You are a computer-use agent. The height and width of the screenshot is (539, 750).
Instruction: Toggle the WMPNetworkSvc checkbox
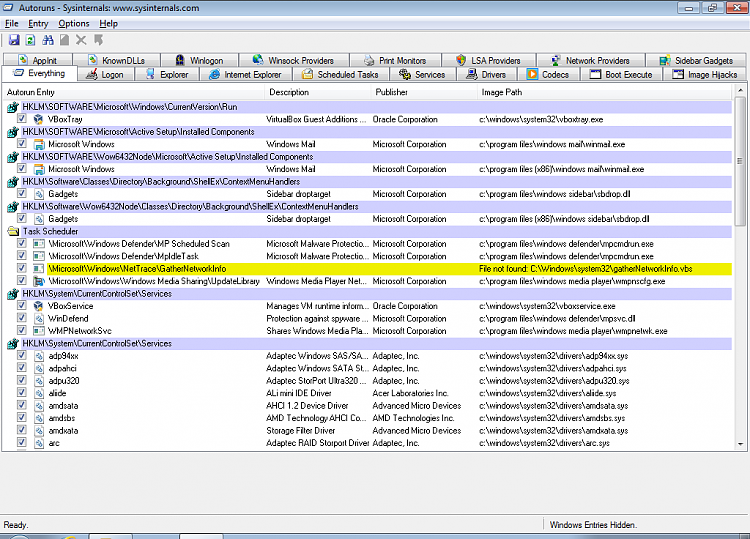[x=22, y=330]
